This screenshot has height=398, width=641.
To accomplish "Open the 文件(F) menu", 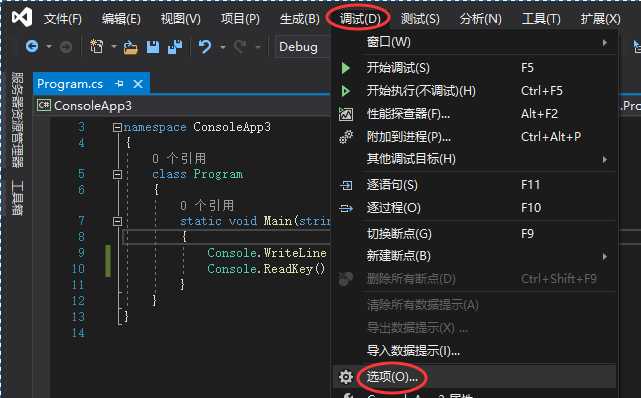I will coord(63,18).
